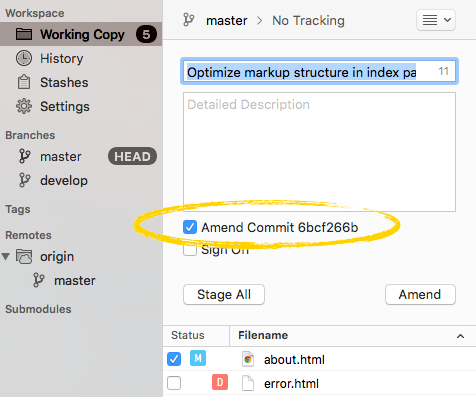Toggle Filename column sort arrow
This screenshot has height=397, width=476.
click(460, 336)
